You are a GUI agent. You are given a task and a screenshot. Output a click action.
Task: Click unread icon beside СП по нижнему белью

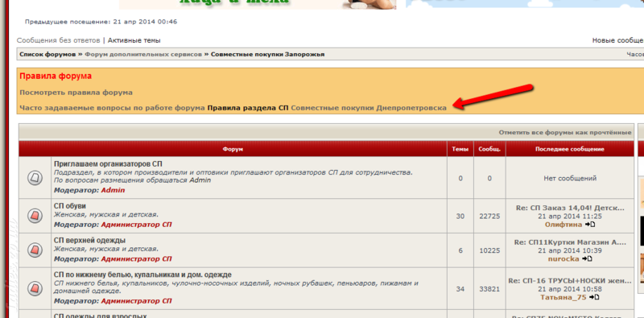[35, 289]
